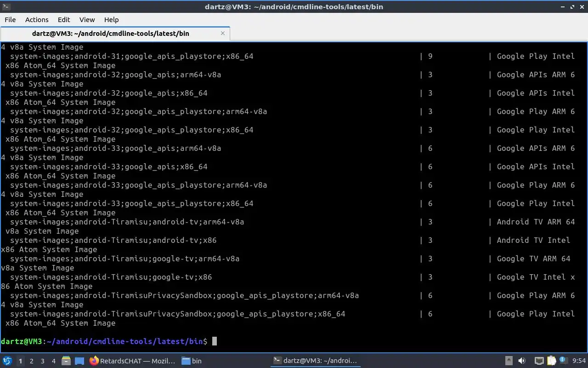
Task: Open the View menu
Action: [x=87, y=19]
